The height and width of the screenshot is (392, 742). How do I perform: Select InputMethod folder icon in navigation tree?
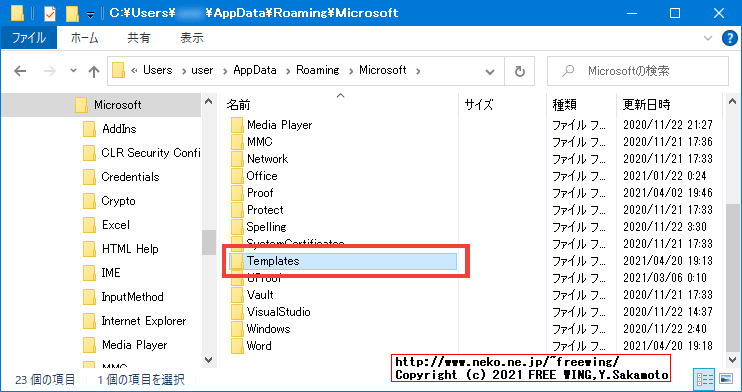(89, 297)
